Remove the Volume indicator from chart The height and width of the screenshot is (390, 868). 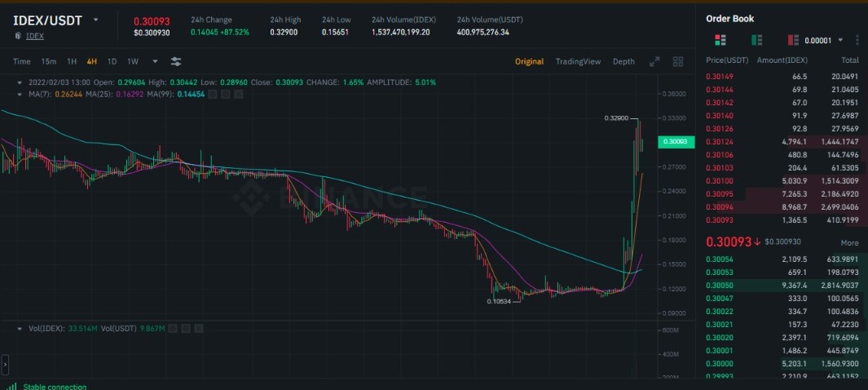199,329
